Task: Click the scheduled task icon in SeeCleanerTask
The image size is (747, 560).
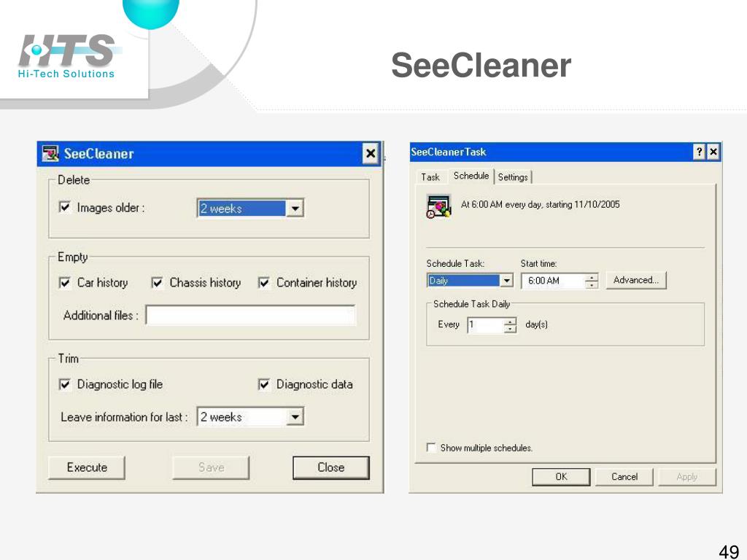Action: point(438,206)
